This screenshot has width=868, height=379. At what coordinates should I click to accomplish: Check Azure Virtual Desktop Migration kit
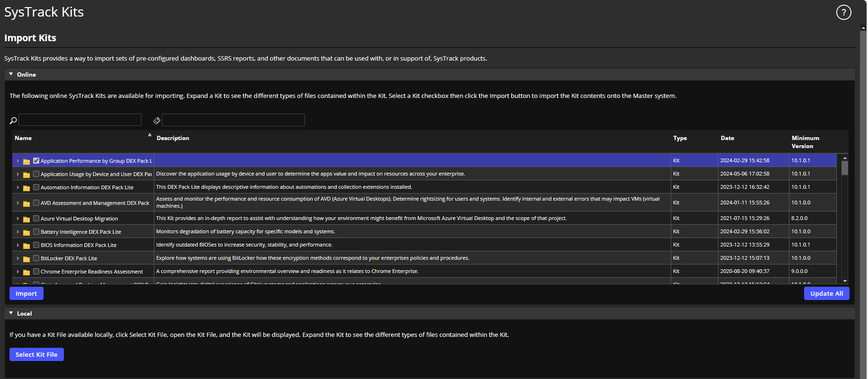36,219
